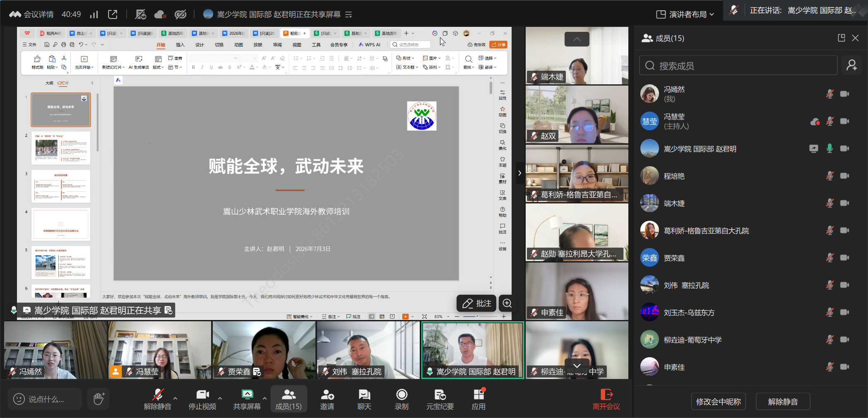This screenshot has width=868, height=418.
Task: Expand video options arrow next to 停止视频
Action: coord(220,399)
